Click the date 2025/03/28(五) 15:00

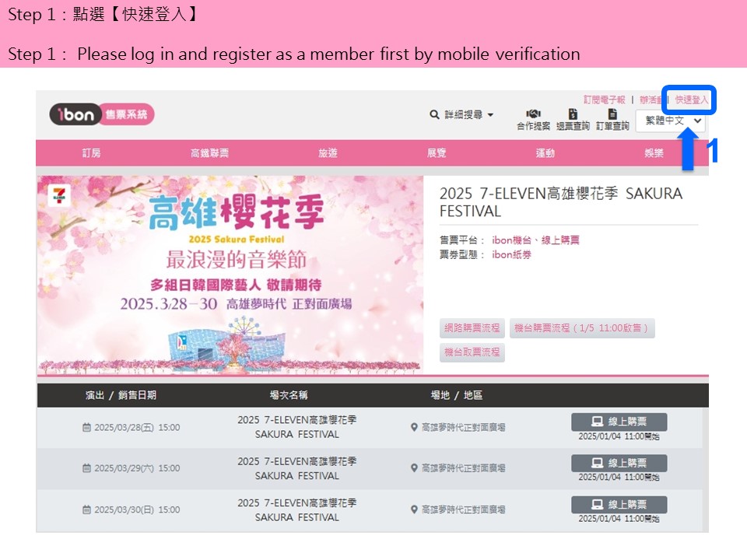137,427
